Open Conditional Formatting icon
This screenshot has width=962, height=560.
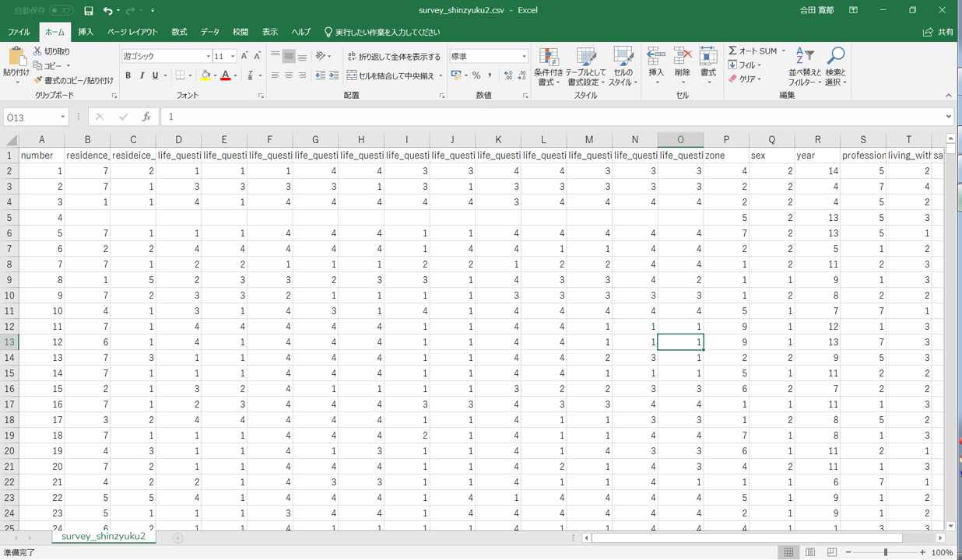coord(549,58)
